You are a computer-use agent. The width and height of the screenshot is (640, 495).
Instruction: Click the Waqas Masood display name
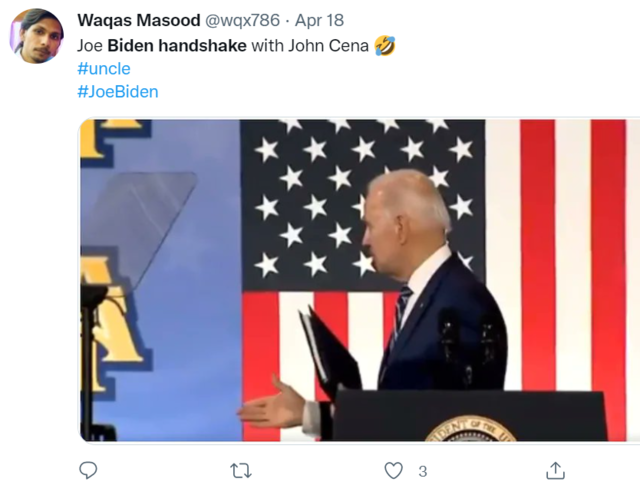[x=139, y=20]
